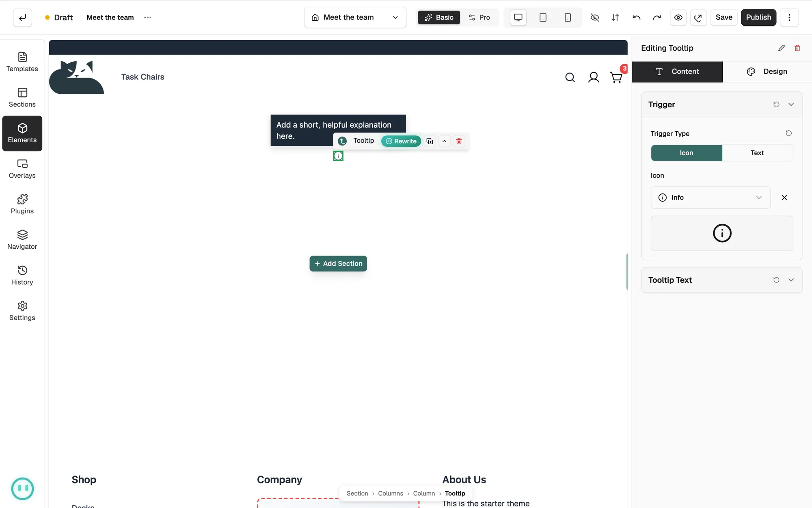Click the Publish button
The image size is (812, 508).
coord(758,17)
